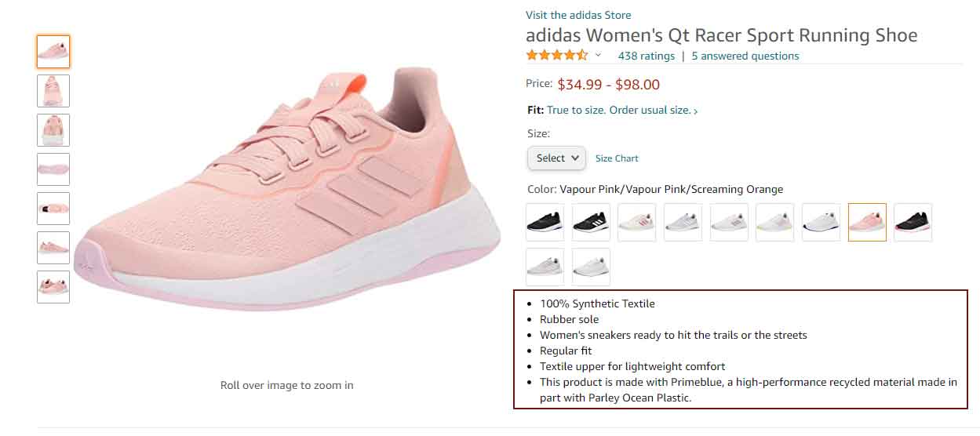The height and width of the screenshot is (436, 980).
Task: Open the Size Select dropdown
Action: pos(556,158)
